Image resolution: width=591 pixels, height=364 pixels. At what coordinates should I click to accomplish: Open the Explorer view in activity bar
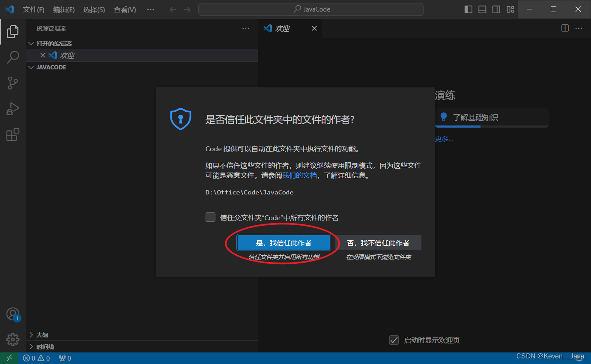pyautogui.click(x=13, y=31)
